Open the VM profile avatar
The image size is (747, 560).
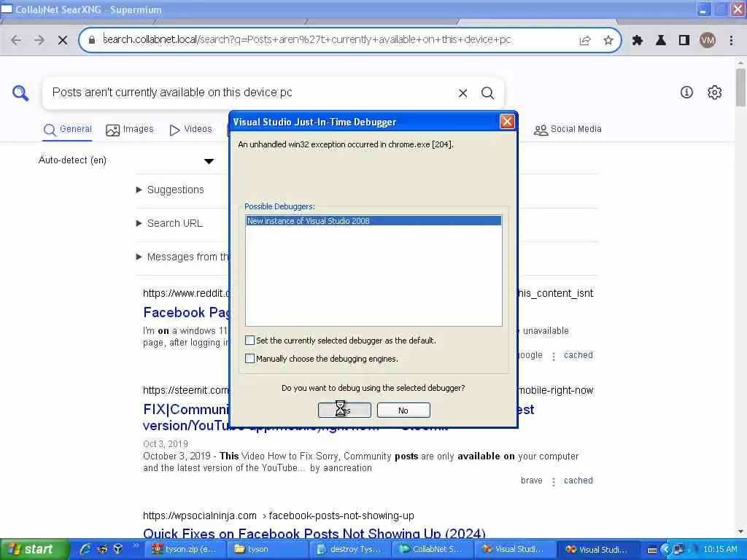point(708,40)
